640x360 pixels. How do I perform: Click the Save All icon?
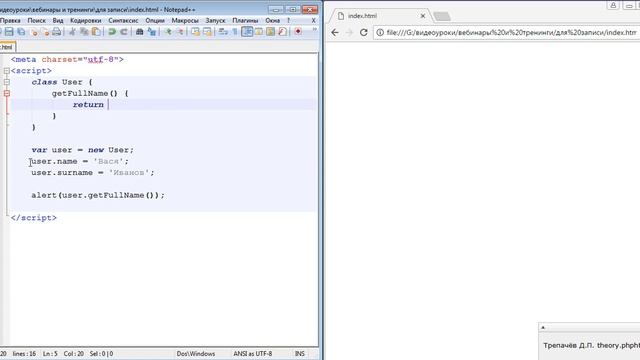coord(21,31)
